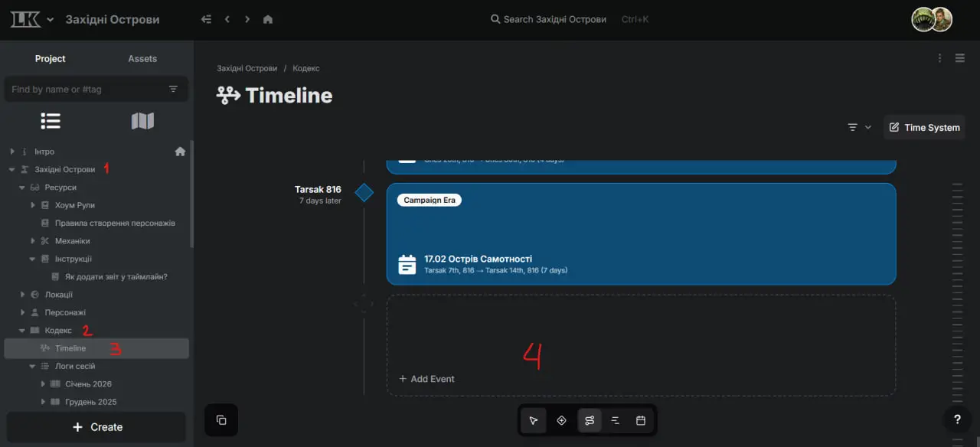The height and width of the screenshot is (447, 980).
Task: Click the Time System button
Action: (x=924, y=127)
